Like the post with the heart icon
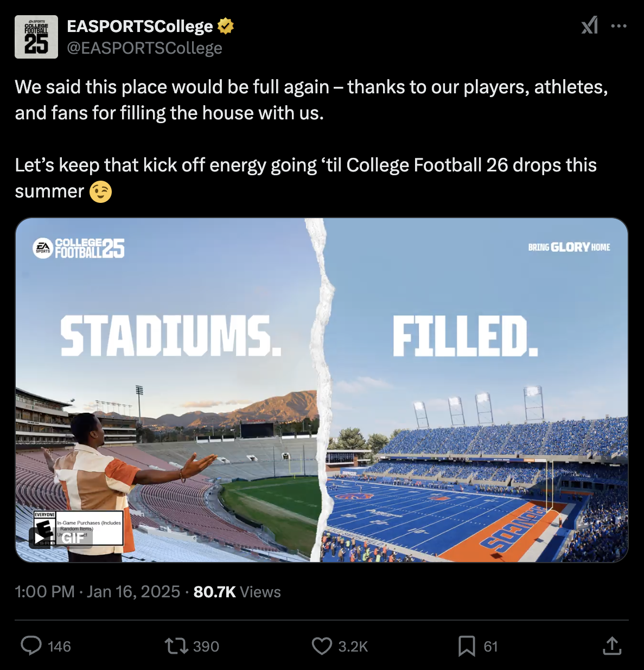The image size is (644, 670). (322, 646)
